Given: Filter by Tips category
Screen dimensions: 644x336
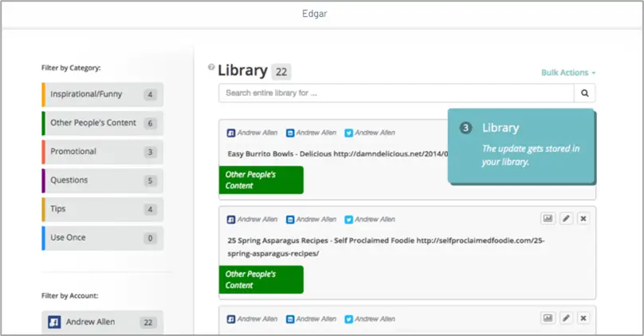Looking at the screenshot, I should [102, 210].
